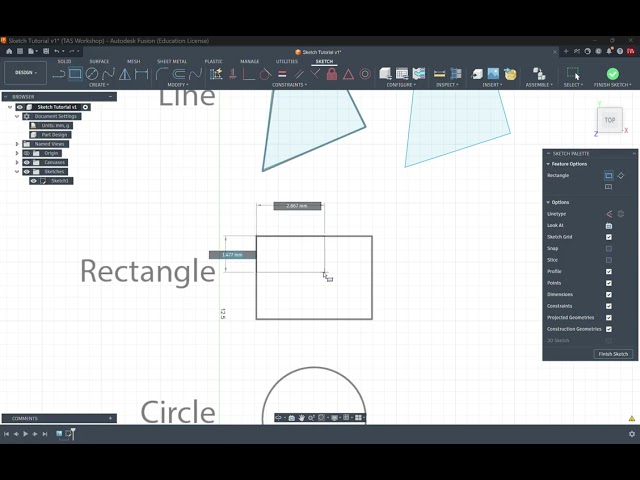Click Finish Sketch button in Sketch Palette
This screenshot has height=480, width=640.
point(613,354)
